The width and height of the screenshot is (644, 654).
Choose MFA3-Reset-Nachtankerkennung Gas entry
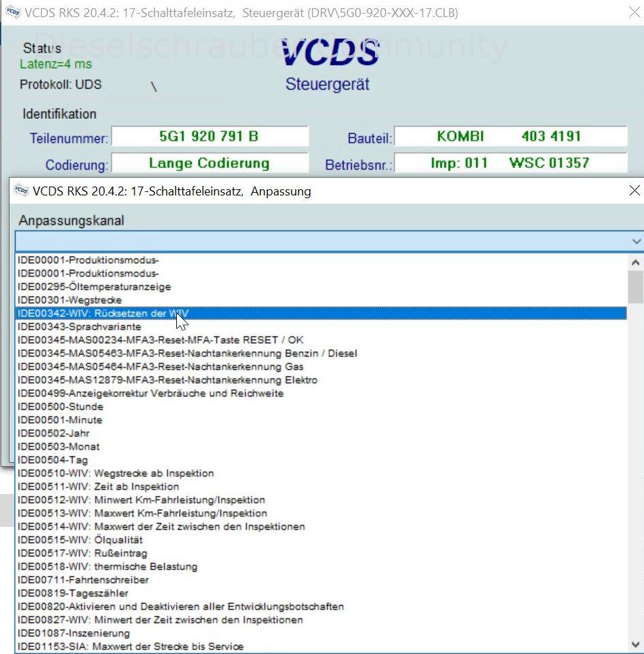pos(321,366)
